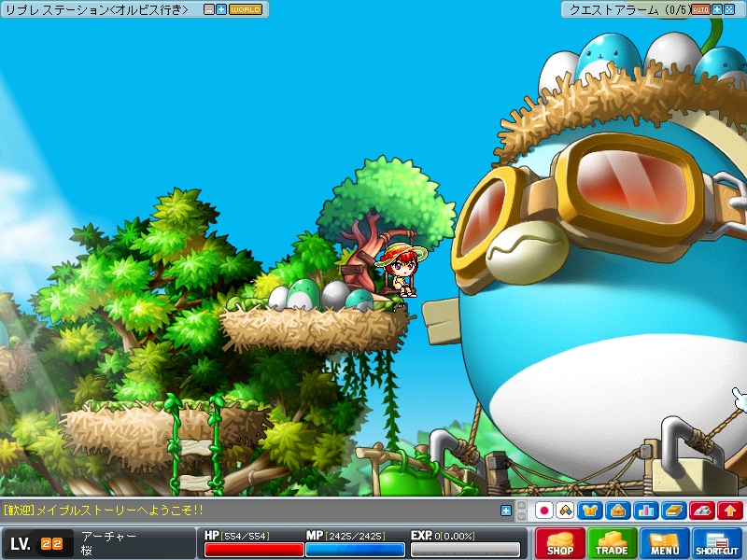
Task: Click the WORLD map button
Action: tap(246, 9)
